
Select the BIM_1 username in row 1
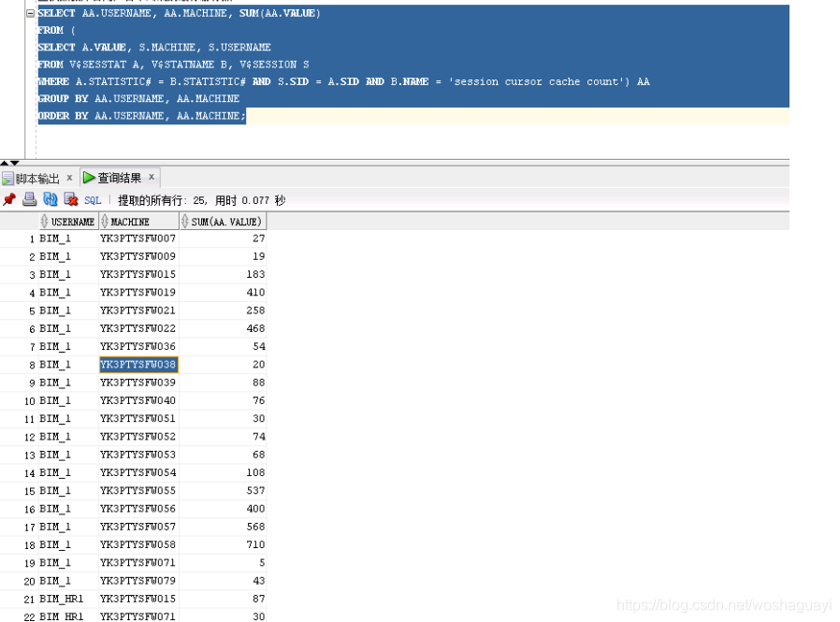[55, 239]
